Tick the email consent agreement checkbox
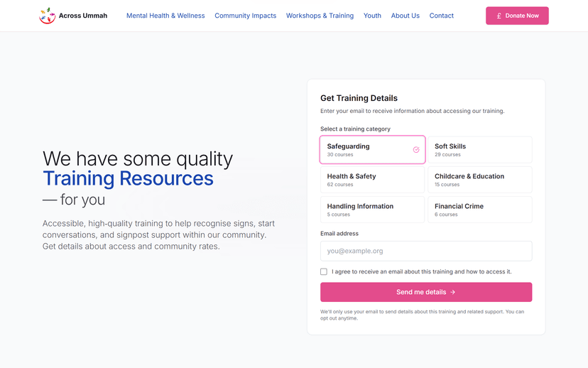This screenshot has height=368, width=588. click(324, 271)
